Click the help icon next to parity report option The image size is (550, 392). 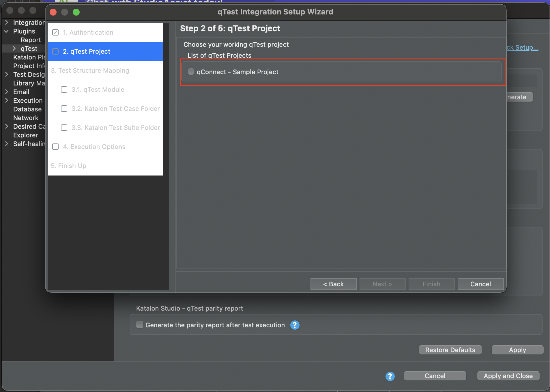[x=295, y=325]
